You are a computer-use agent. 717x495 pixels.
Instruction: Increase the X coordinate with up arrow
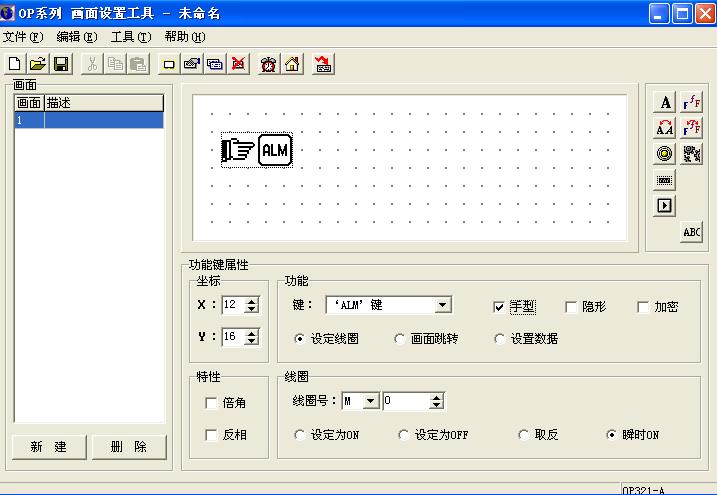click(x=252, y=301)
